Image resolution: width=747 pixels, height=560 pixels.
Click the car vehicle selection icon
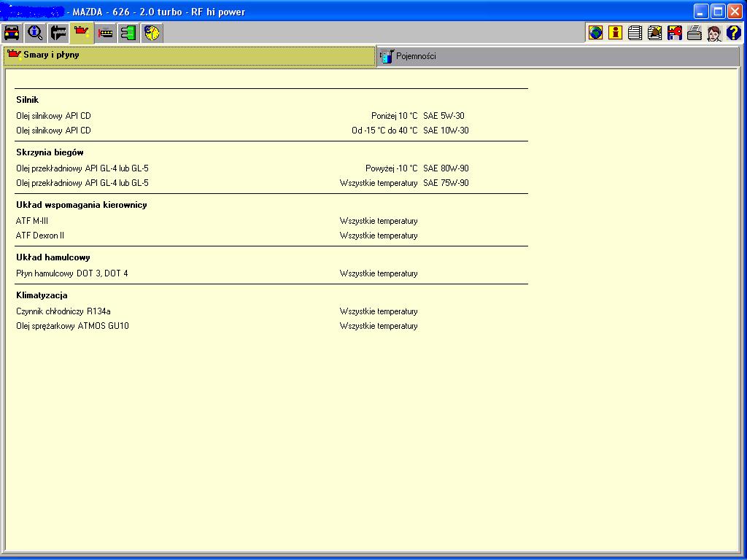click(12, 33)
